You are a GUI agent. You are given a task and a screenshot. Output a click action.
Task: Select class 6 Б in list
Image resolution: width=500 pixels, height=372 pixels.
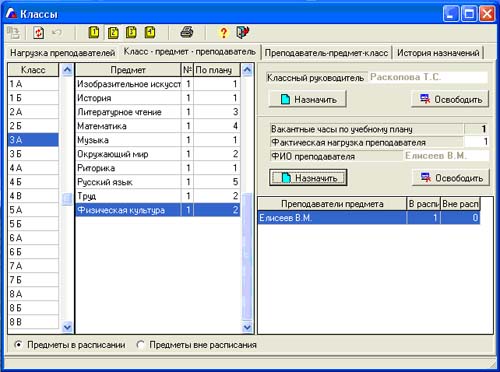coord(33,252)
